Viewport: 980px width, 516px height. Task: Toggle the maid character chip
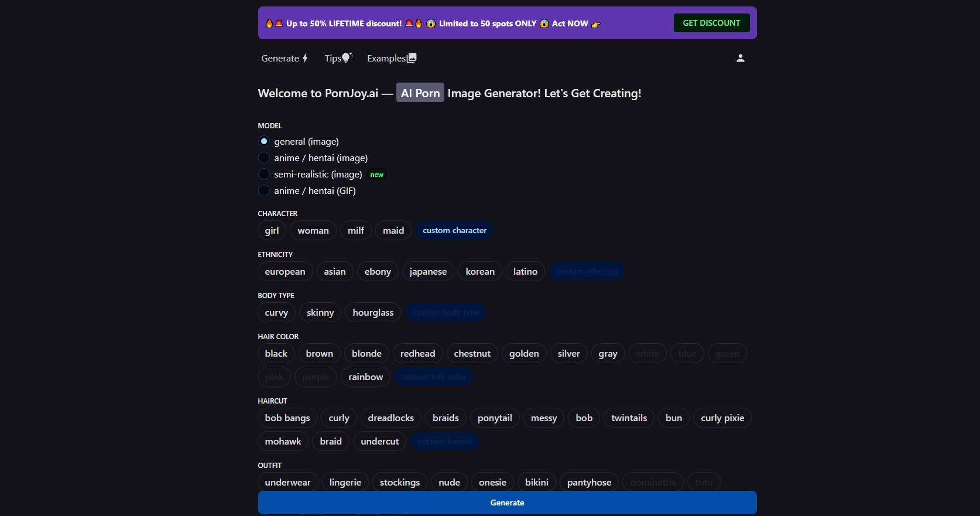[x=393, y=230]
